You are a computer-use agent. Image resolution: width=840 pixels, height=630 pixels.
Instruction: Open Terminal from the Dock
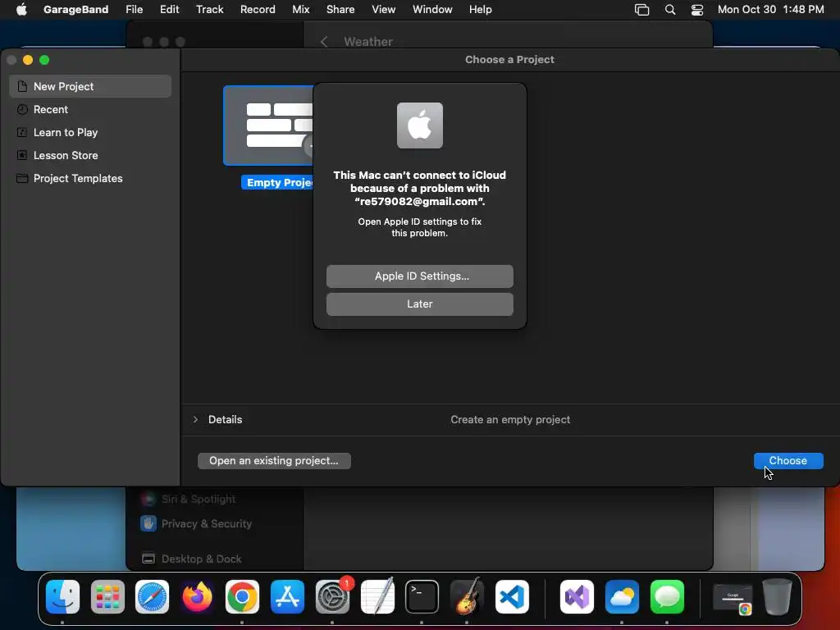(422, 596)
